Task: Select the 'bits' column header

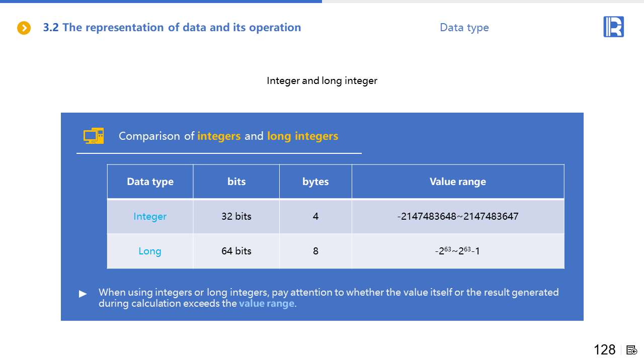Action: coord(236,182)
